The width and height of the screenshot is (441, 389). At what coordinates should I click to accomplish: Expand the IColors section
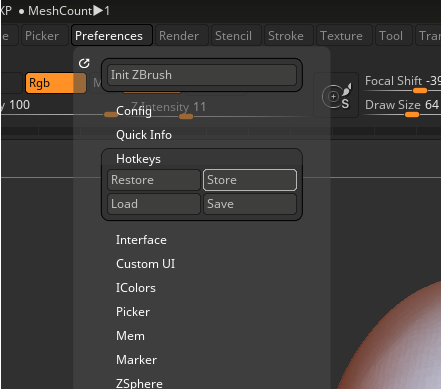pos(135,288)
